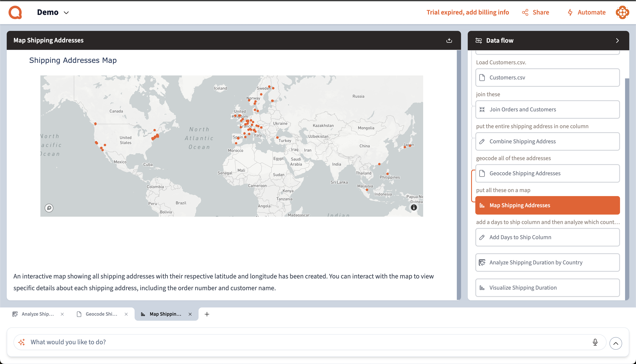This screenshot has width=636, height=364.
Task: Close the Analyze Ship… tab
Action: tap(62, 314)
